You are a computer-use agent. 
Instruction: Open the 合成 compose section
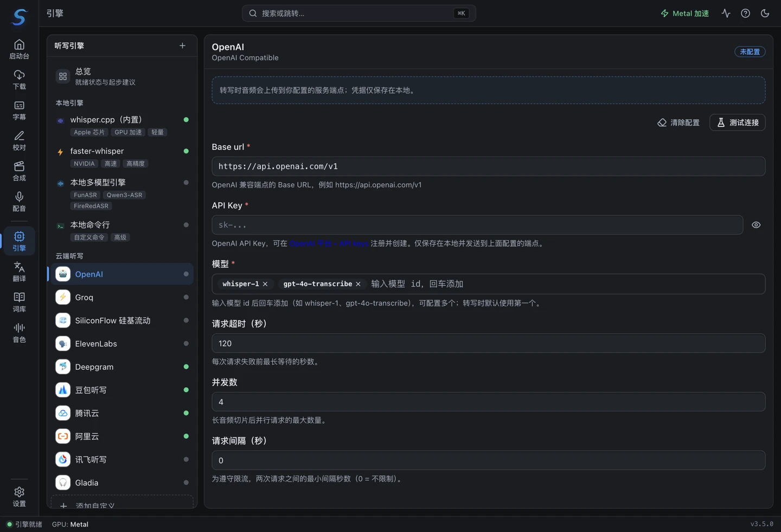(19, 171)
